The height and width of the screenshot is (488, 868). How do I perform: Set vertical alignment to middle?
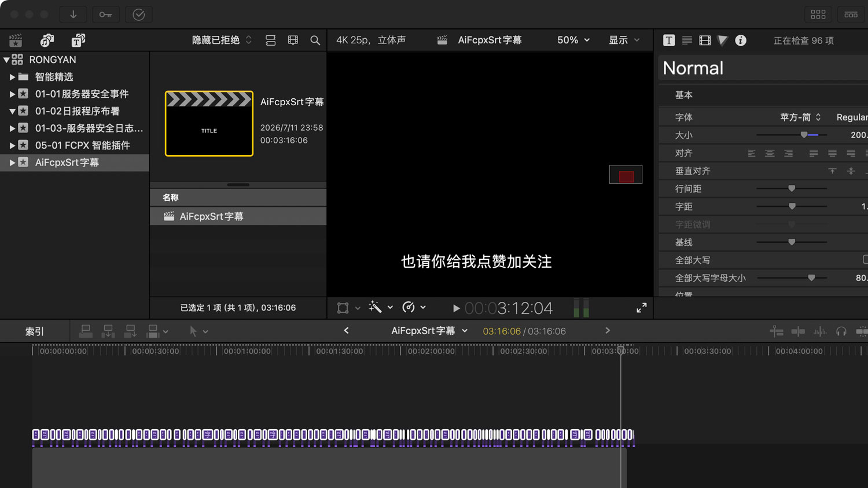[x=851, y=171]
